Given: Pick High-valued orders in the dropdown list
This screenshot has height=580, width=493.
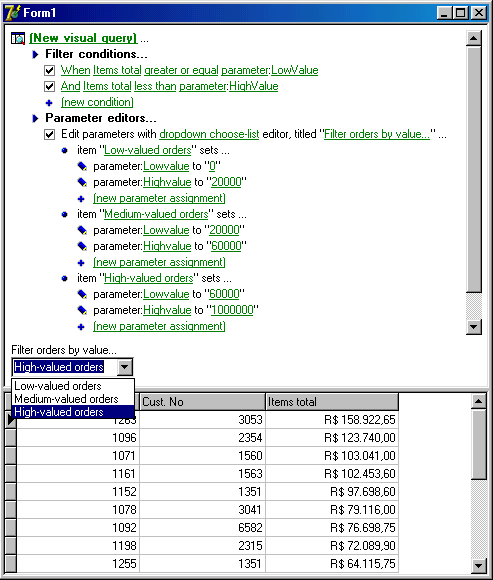Looking at the screenshot, I should (73, 412).
